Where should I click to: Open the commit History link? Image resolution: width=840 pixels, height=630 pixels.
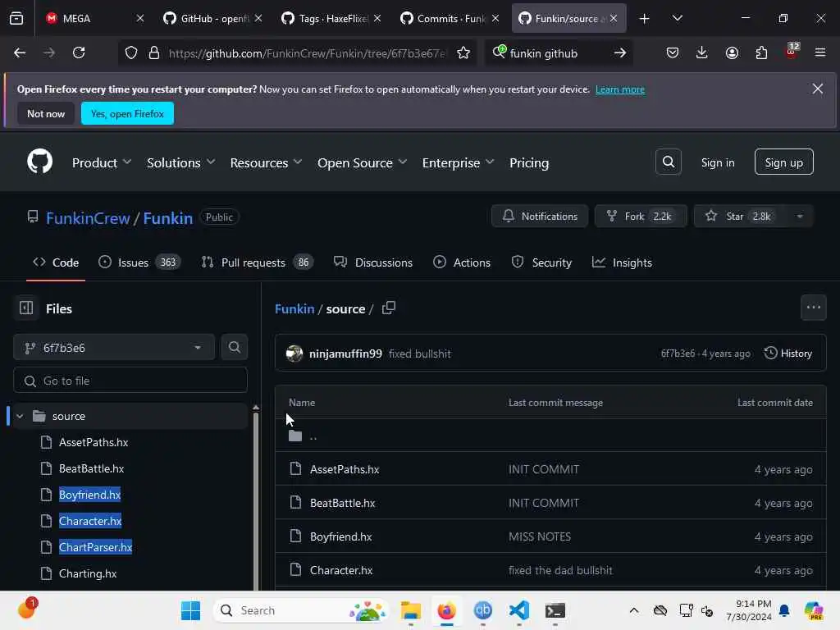tap(788, 353)
